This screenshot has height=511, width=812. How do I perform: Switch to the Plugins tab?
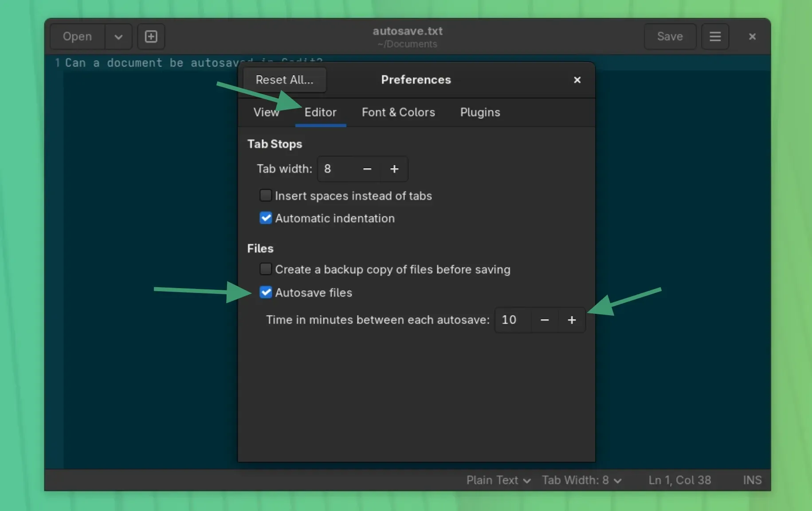coord(480,112)
